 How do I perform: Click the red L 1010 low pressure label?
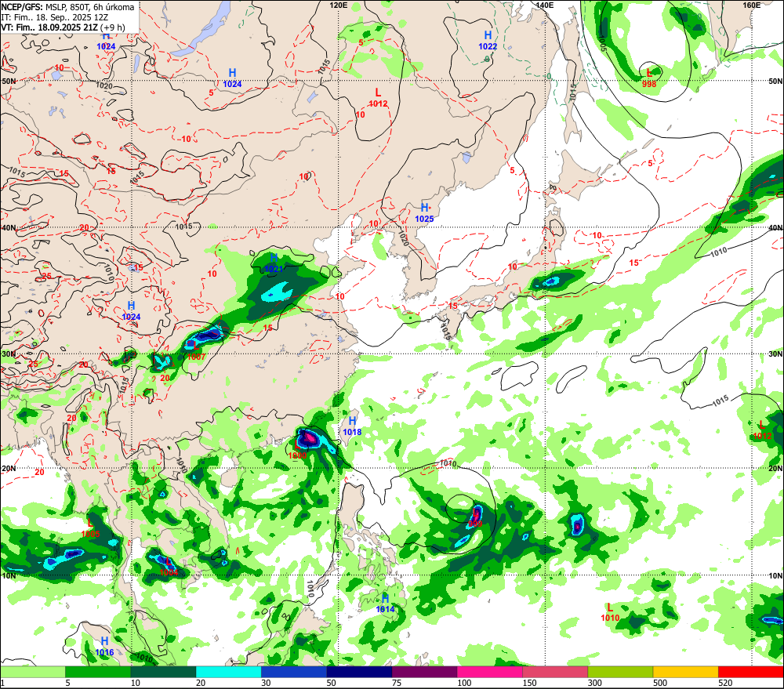pyautogui.click(x=610, y=612)
